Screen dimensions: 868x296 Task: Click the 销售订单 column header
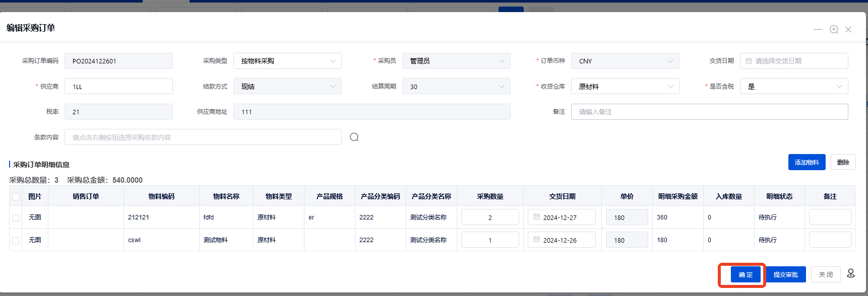click(x=86, y=196)
